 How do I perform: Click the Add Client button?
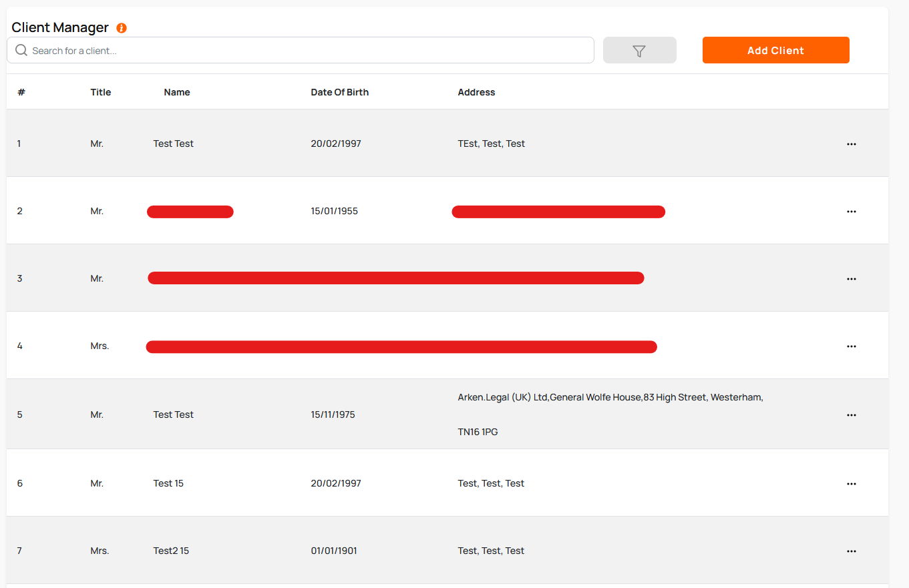pyautogui.click(x=775, y=51)
